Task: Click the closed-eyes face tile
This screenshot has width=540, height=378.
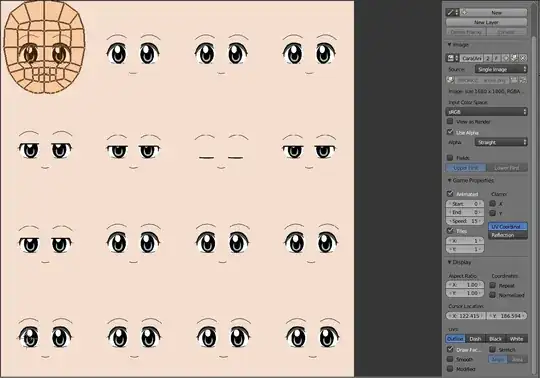Action: click(x=221, y=151)
